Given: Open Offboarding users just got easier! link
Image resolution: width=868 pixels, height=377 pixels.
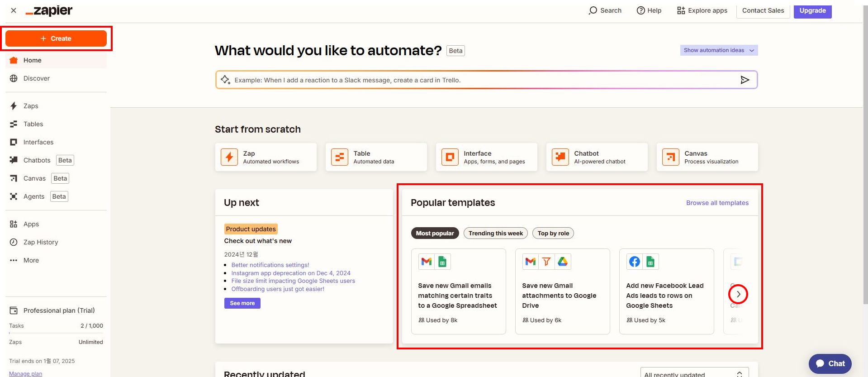Looking at the screenshot, I should (x=278, y=289).
